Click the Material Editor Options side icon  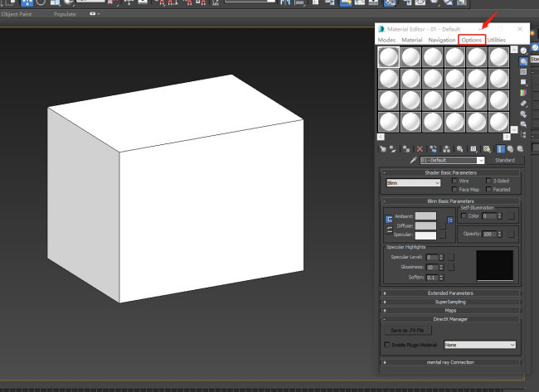point(523,114)
